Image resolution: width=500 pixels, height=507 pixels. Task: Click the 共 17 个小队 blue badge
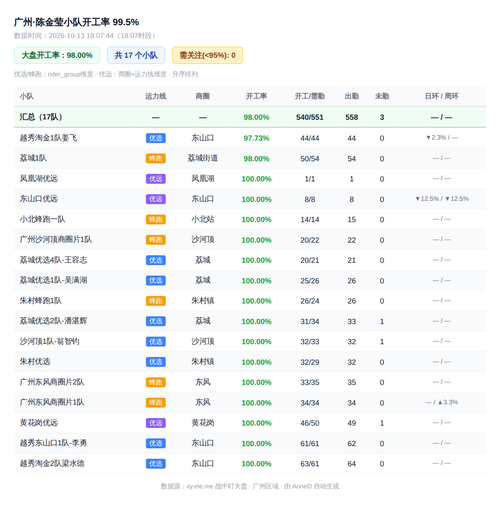(x=136, y=55)
